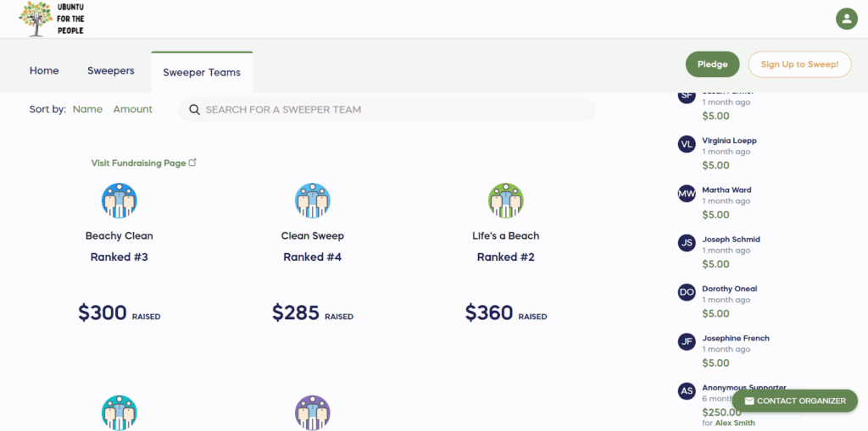This screenshot has height=431, width=868.
Task: Click the Josephine French donor name
Action: (x=736, y=338)
